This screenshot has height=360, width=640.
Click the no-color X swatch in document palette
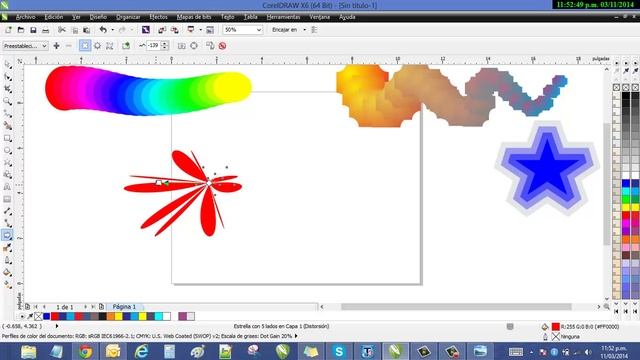[38, 316]
